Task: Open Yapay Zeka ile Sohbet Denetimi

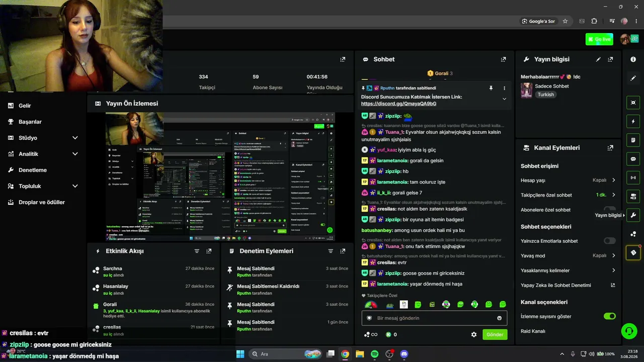Action: [x=568, y=285]
